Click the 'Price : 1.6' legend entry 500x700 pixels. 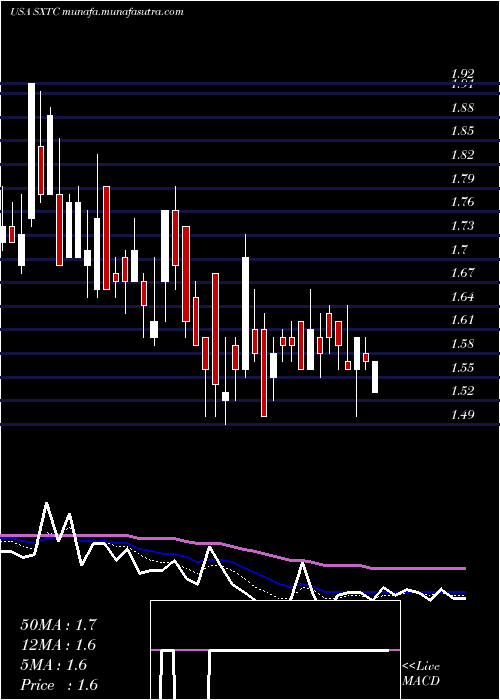coord(59,685)
